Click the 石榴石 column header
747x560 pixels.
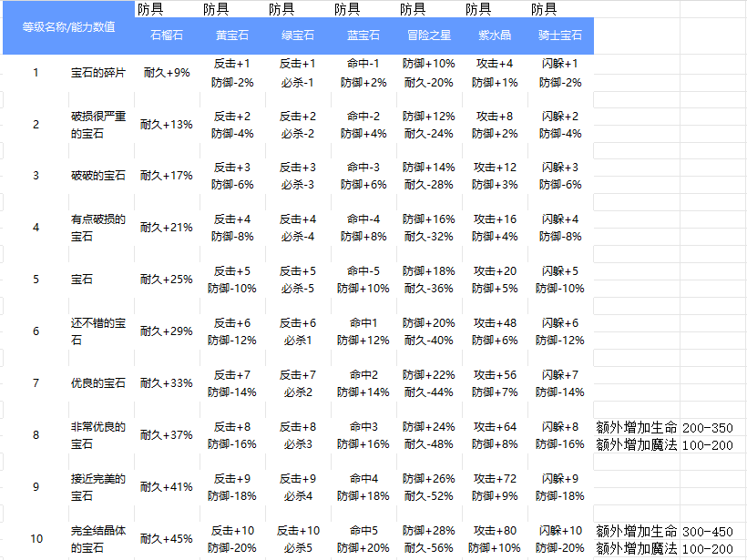[166, 36]
